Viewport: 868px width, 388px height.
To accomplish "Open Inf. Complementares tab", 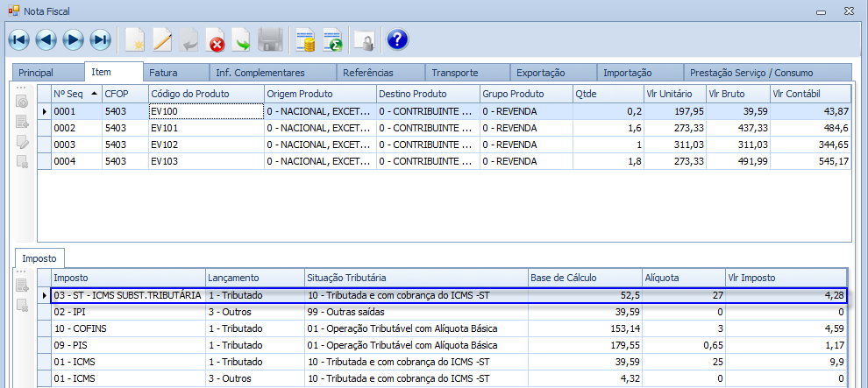I will (x=260, y=73).
